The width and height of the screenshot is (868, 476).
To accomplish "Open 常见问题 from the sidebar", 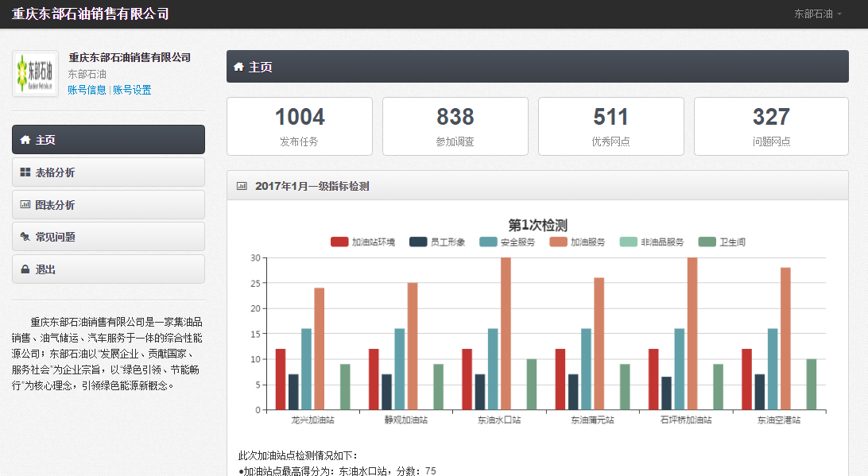I will 108,237.
